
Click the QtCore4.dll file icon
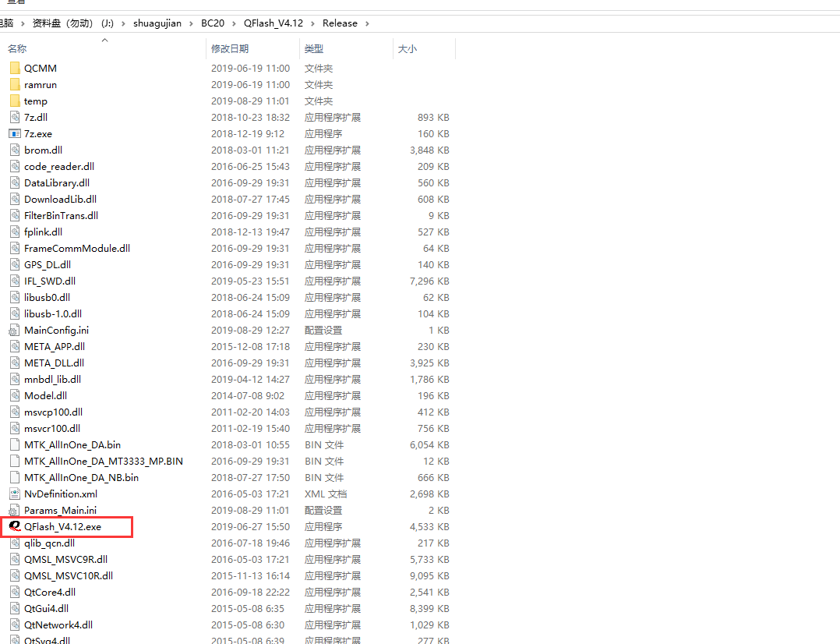pos(15,593)
